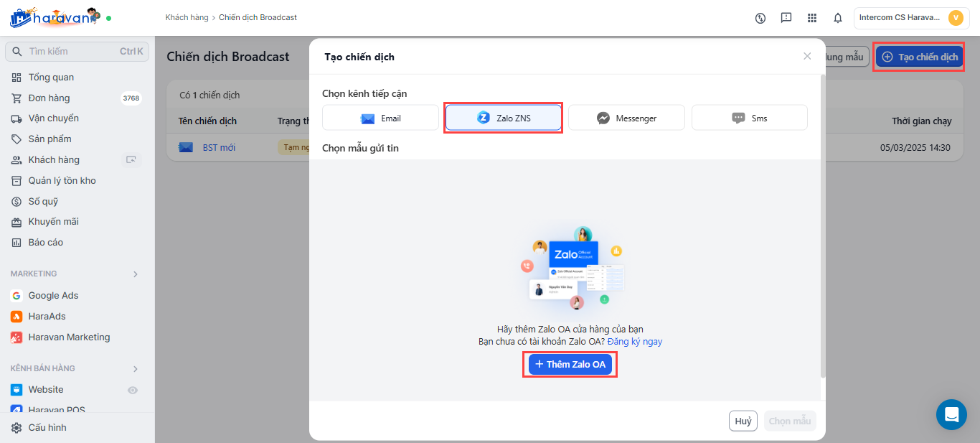Select the Email channel
This screenshot has height=443, width=980.
380,118
